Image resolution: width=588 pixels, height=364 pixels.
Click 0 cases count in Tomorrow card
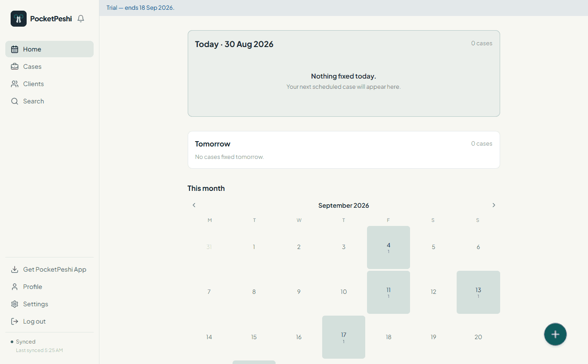[x=481, y=143]
